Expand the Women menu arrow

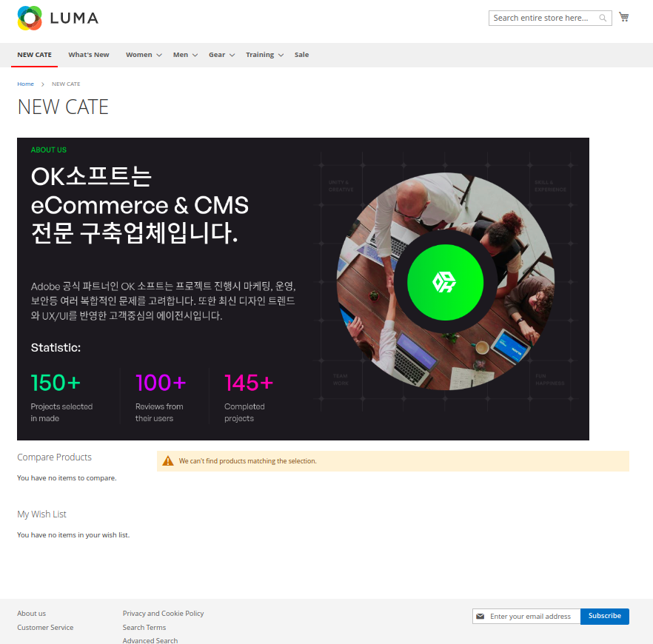coord(159,55)
